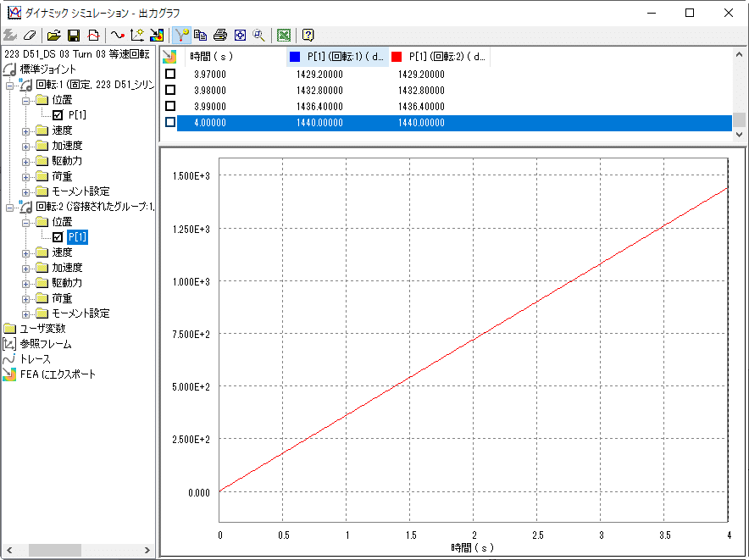
Task: Select 1436.40000 value under 回転:2 column
Action: click(x=421, y=107)
